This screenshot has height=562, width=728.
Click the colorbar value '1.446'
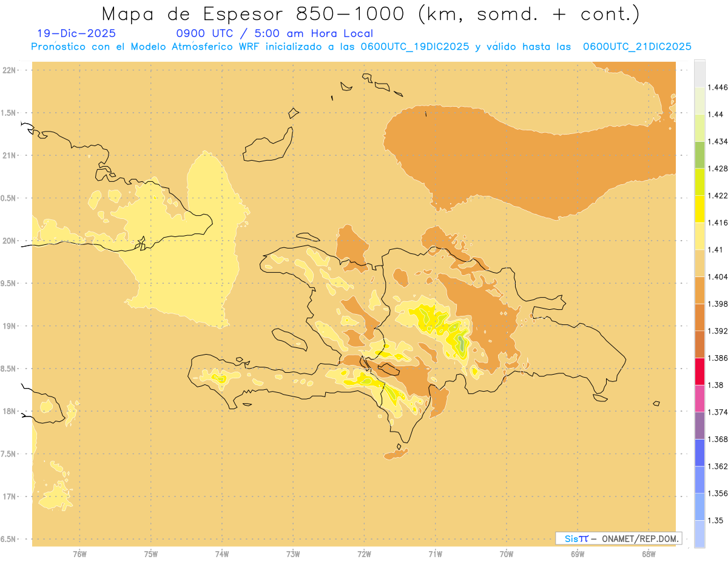716,87
